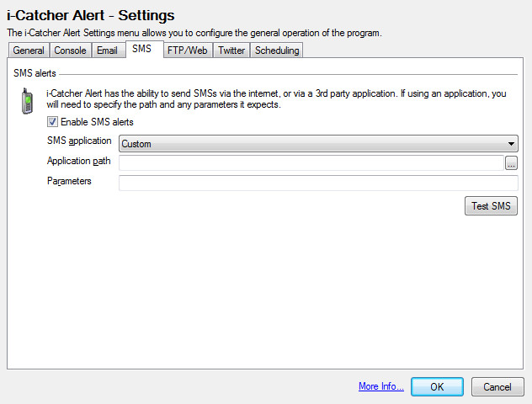Image resolution: width=532 pixels, height=404 pixels.
Task: Switch to the Scheduling tab
Action: coord(277,50)
